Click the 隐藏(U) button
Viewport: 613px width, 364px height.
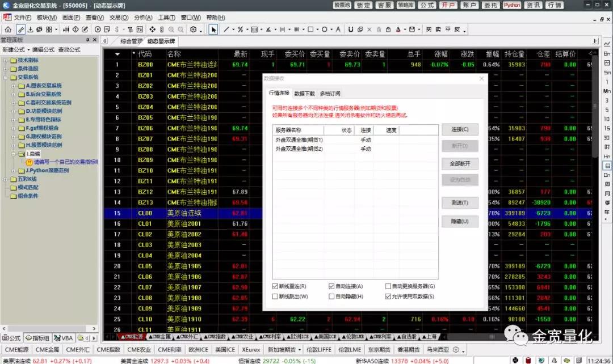460,222
